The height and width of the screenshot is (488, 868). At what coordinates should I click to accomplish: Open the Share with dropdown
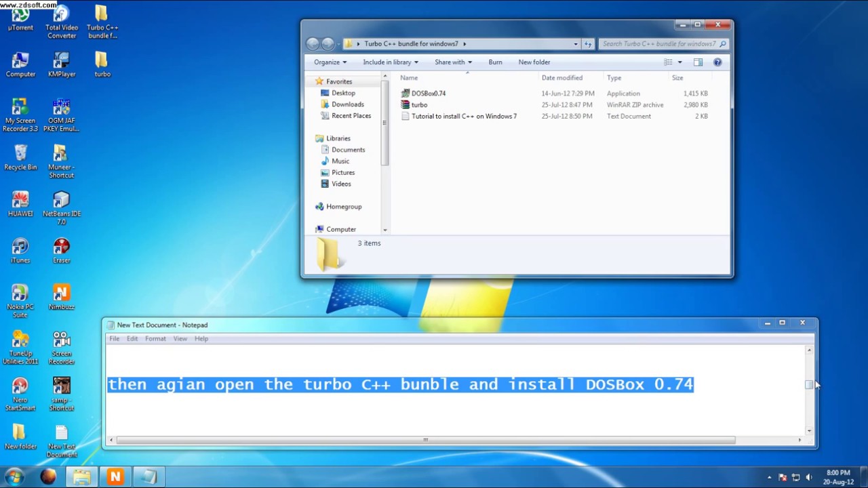click(453, 62)
